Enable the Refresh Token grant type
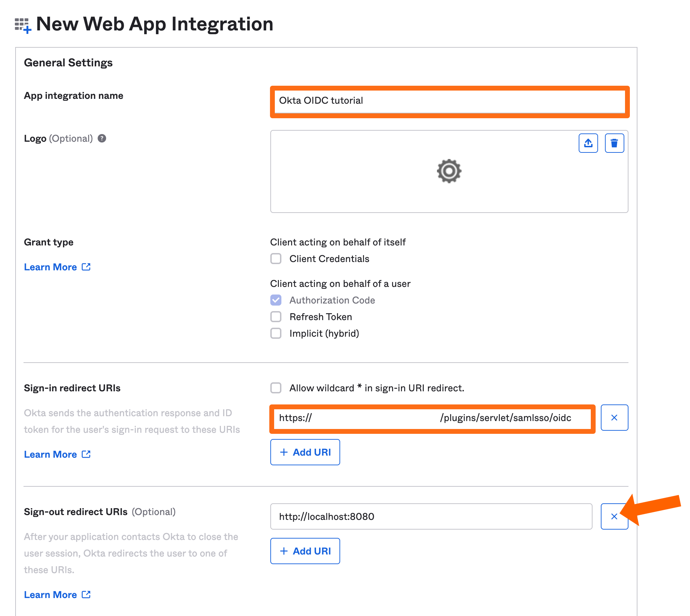Viewport: 690px width, 616px height. [276, 317]
